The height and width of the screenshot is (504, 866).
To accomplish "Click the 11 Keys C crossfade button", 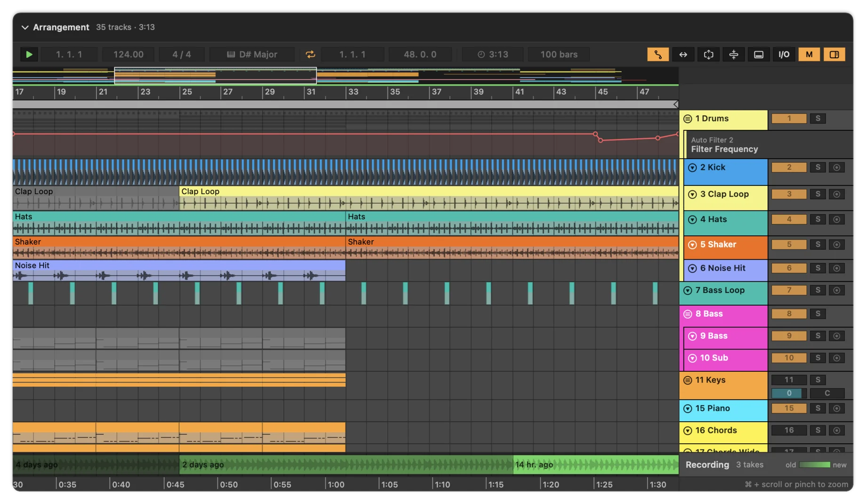I will (827, 393).
